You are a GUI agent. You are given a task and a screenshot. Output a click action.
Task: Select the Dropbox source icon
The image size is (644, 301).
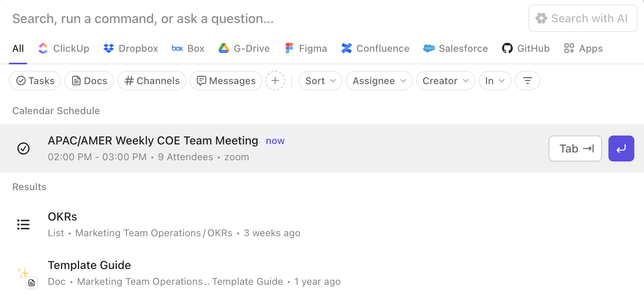click(109, 49)
